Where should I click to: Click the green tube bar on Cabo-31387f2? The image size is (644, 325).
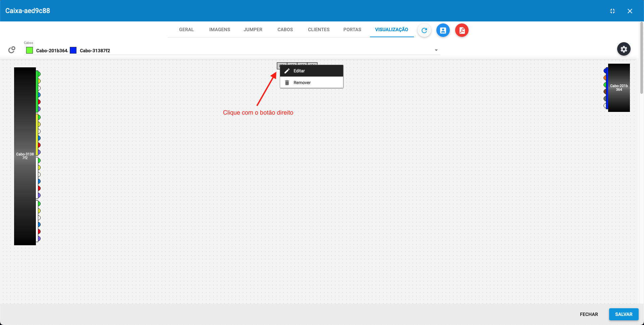(x=37, y=91)
